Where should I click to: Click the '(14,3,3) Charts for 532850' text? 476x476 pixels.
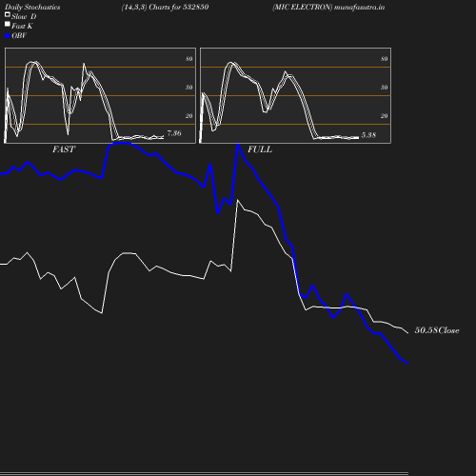165,8
